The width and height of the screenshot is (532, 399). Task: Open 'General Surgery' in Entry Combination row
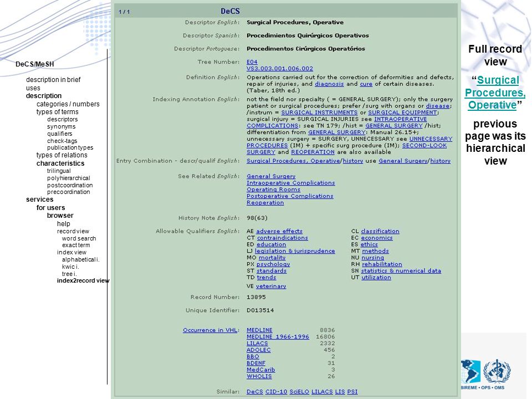coord(403,161)
